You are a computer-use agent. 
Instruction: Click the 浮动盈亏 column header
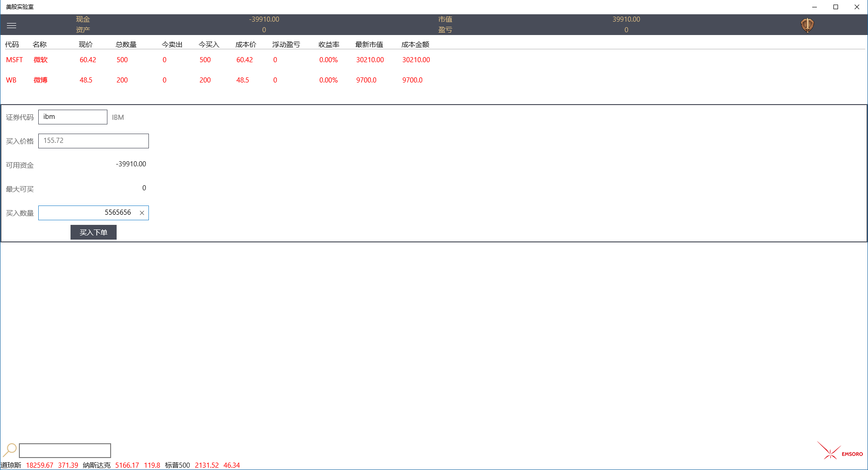286,45
